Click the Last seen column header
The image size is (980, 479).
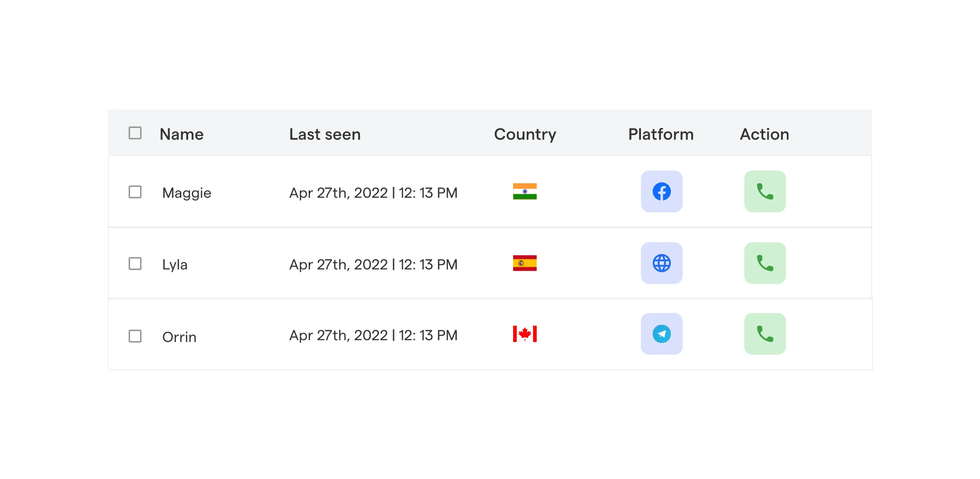pos(325,134)
